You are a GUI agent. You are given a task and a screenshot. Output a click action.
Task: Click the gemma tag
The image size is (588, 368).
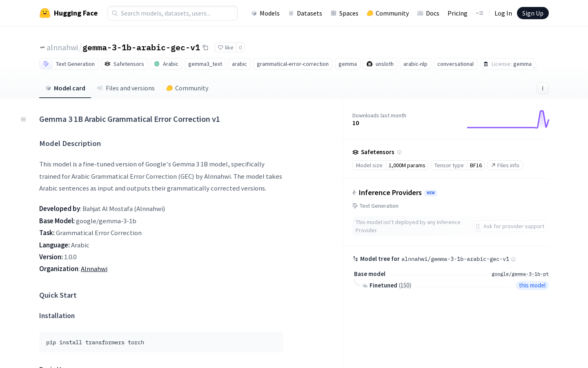pos(347,64)
